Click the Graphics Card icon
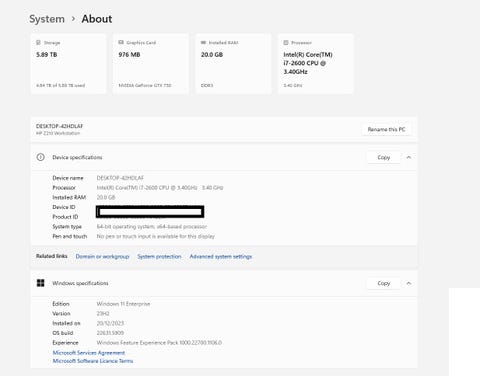 point(121,42)
